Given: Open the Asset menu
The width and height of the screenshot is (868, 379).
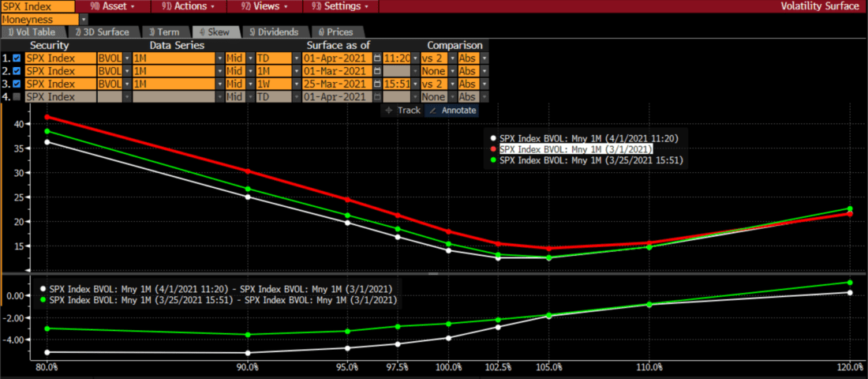Looking at the screenshot, I should 112,6.
